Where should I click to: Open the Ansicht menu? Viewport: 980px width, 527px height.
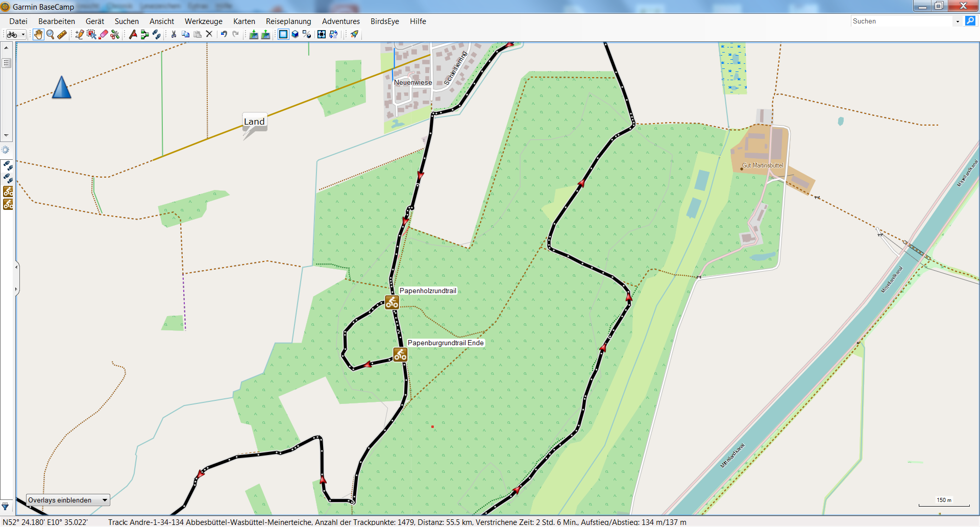tap(162, 21)
